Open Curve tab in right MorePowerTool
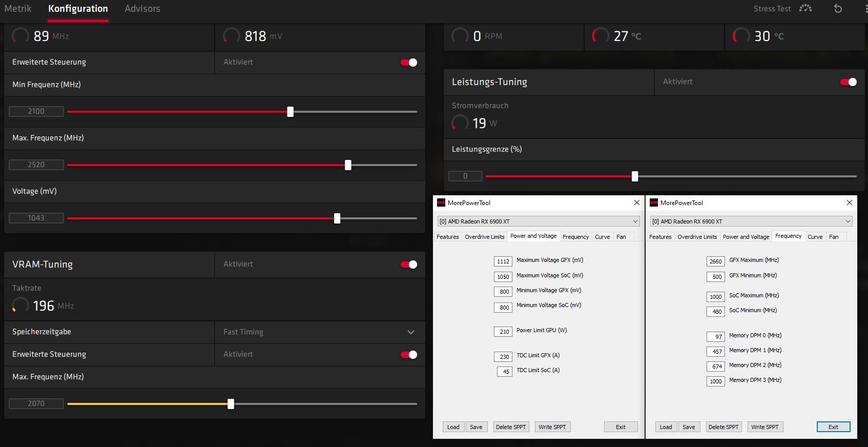Screen dimensions: 868x447 (815, 237)
